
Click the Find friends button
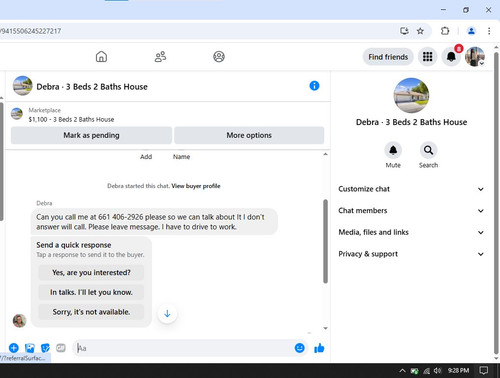[388, 57]
